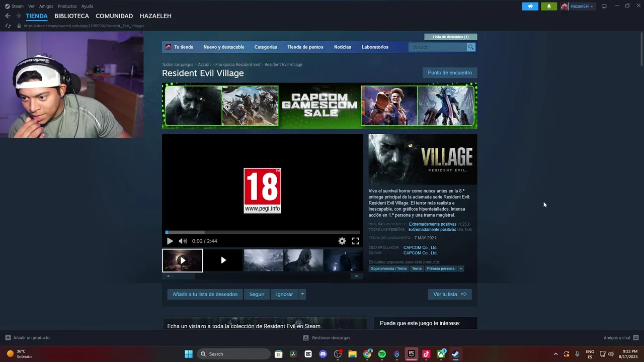Open Punto de encuentro
The image size is (644, 362).
450,73
